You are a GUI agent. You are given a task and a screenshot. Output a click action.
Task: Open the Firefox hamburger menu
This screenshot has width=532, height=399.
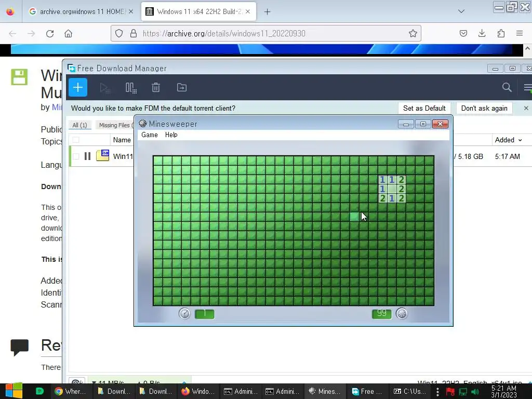(520, 33)
